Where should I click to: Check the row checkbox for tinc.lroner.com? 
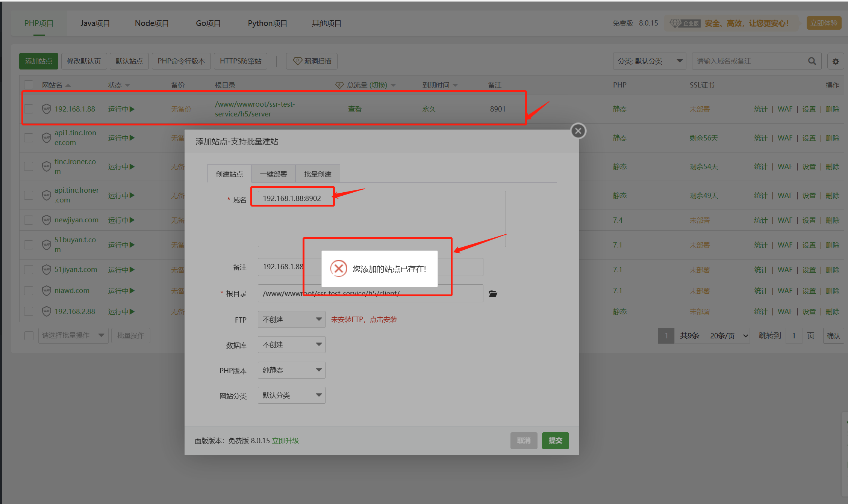click(29, 166)
